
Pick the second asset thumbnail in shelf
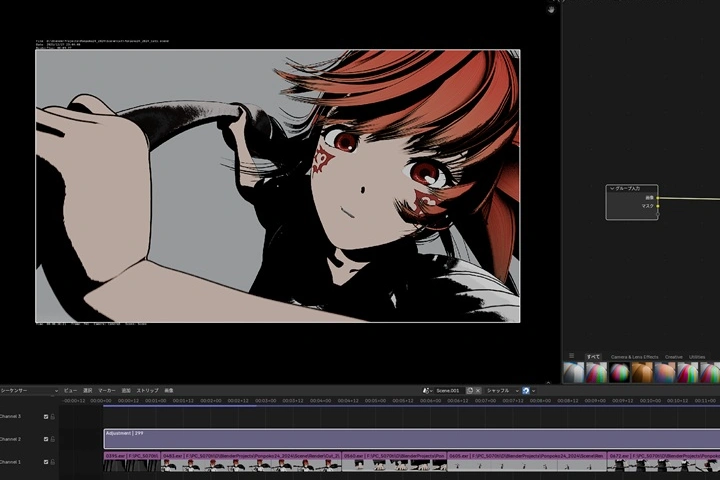596,373
